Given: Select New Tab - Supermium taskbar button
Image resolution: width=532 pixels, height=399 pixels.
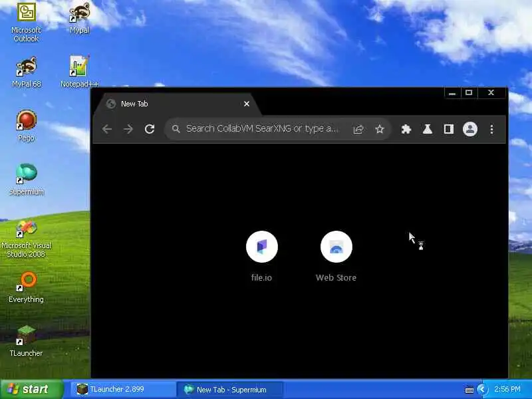Looking at the screenshot, I should click(x=229, y=389).
